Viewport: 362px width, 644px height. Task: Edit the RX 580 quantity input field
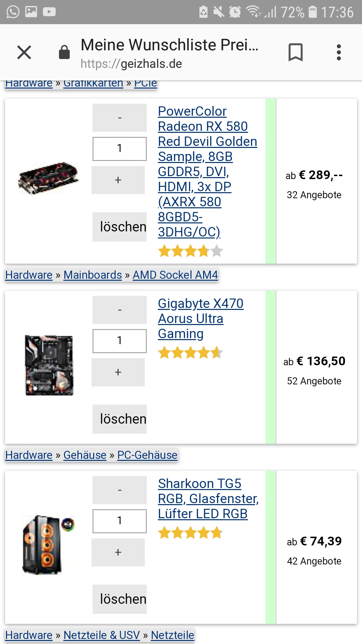click(119, 148)
